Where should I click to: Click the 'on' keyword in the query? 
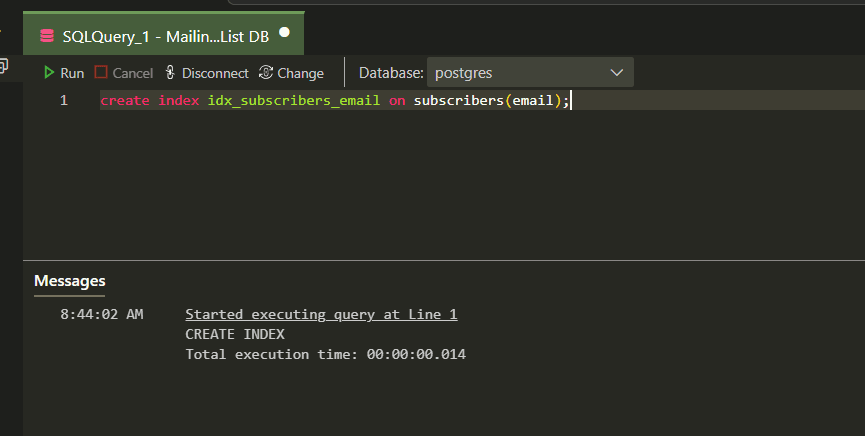click(x=397, y=100)
